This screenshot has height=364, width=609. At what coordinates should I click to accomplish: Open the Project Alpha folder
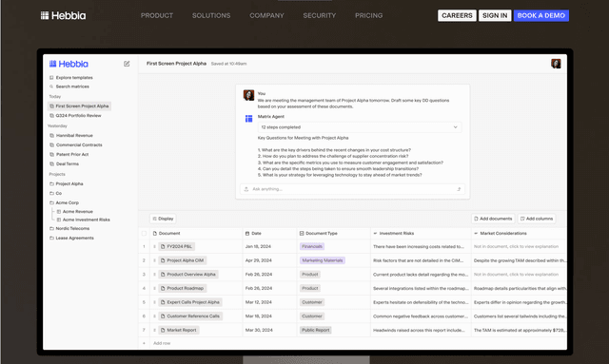[x=67, y=184]
